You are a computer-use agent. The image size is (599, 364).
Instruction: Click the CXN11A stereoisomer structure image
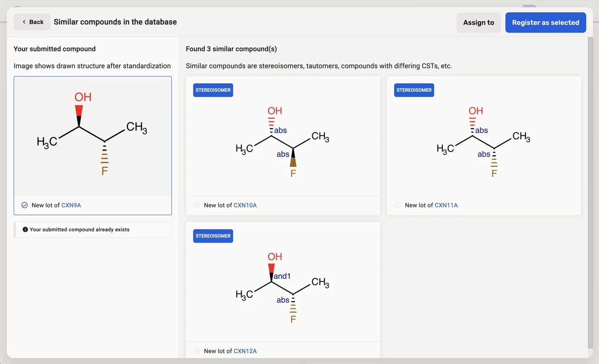[x=484, y=142]
